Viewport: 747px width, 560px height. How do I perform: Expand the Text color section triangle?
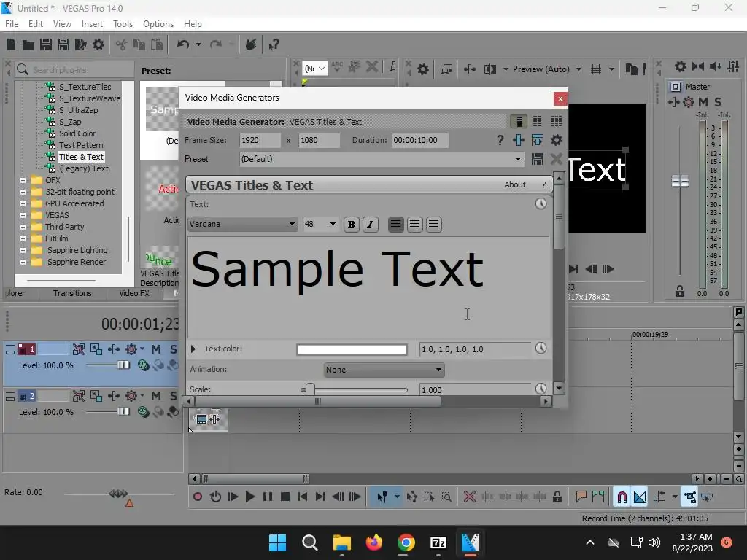pyautogui.click(x=193, y=349)
